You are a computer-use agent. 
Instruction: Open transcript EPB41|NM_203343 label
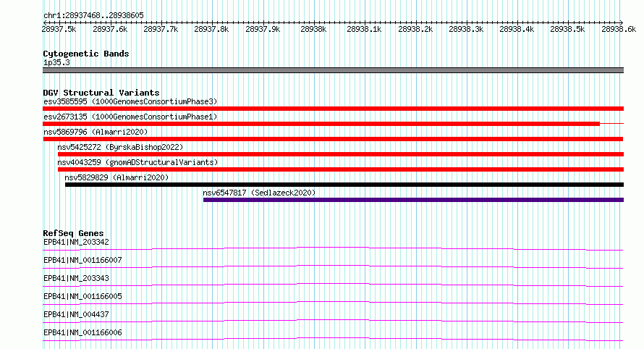point(76,278)
